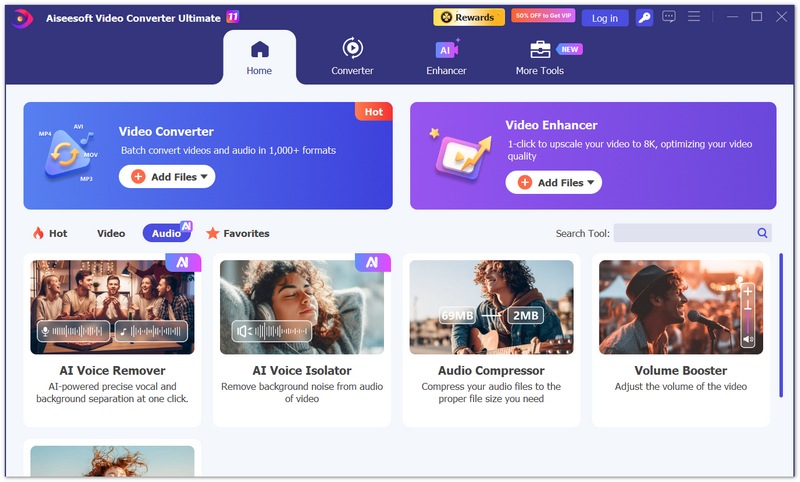Click the AI badge on AI Voice Isolator
This screenshot has width=800, height=482.
373,263
